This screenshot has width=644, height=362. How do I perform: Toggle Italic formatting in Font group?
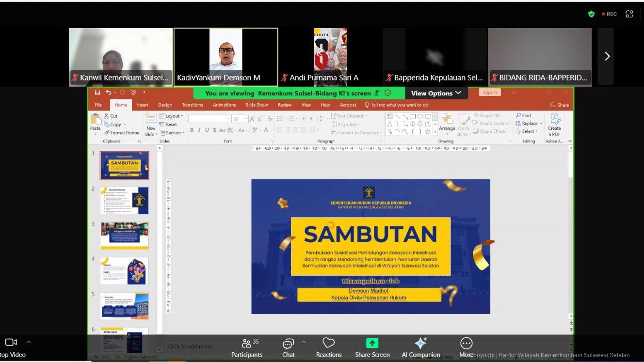tap(199, 130)
